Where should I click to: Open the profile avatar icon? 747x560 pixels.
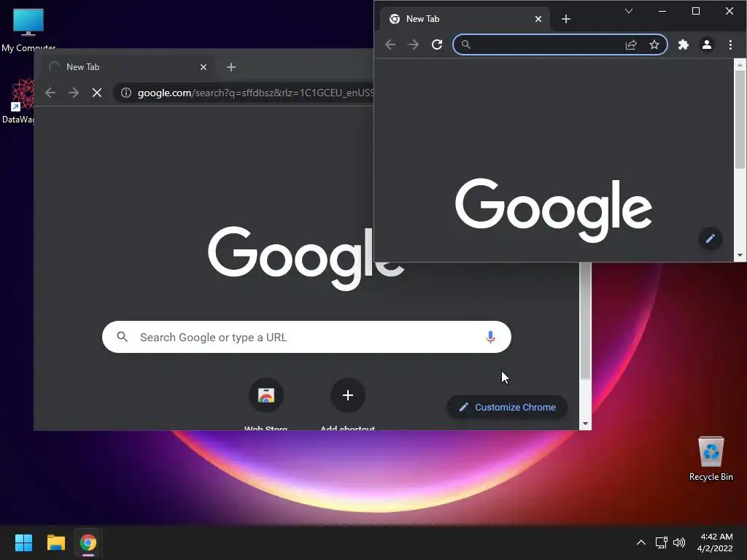(706, 44)
